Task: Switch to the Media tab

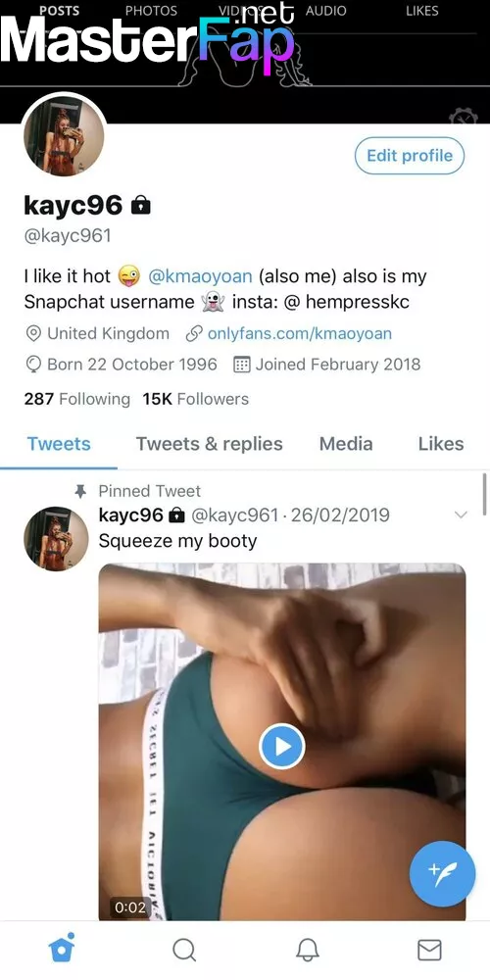Action: pyautogui.click(x=346, y=444)
